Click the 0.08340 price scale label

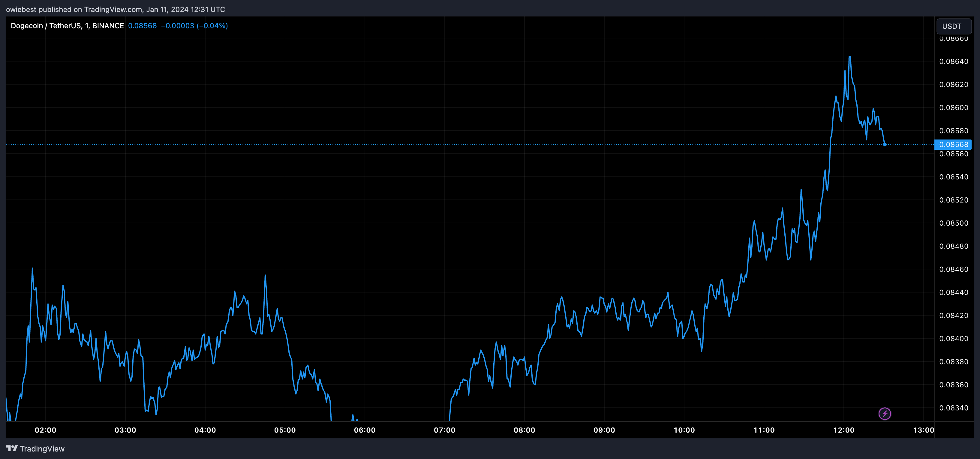pos(953,408)
